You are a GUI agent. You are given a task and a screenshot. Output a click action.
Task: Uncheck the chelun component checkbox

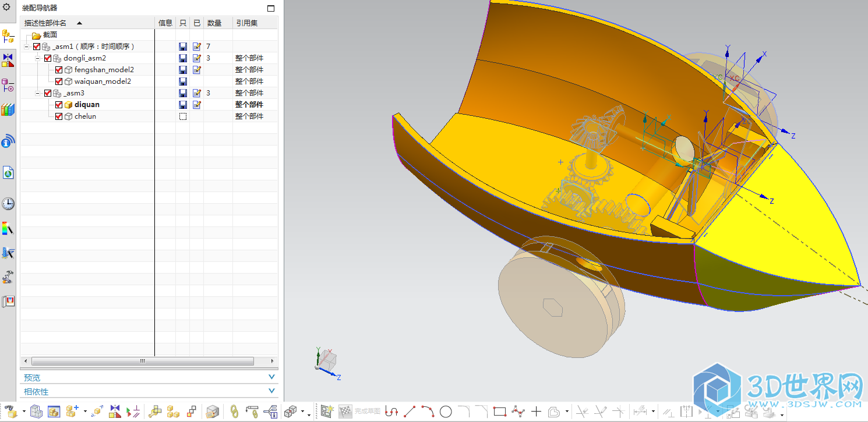coord(59,116)
